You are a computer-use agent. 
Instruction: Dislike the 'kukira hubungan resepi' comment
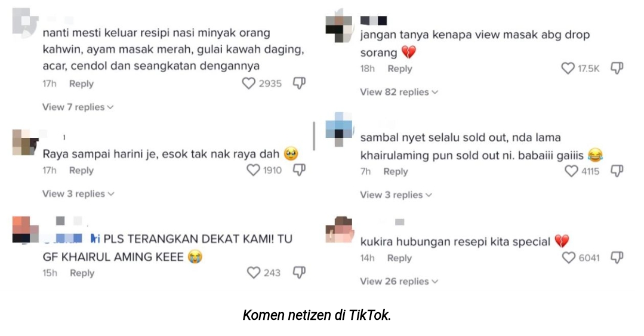(x=617, y=258)
